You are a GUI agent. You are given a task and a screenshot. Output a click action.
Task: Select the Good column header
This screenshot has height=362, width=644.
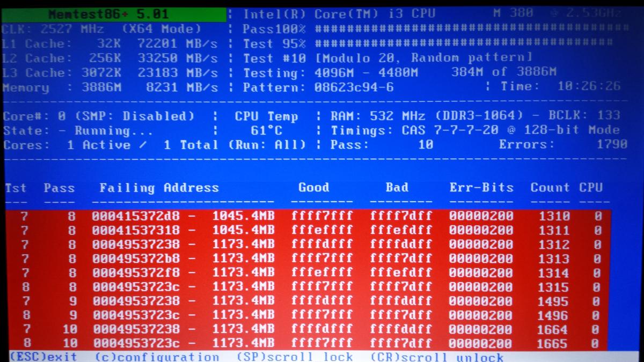tap(314, 187)
